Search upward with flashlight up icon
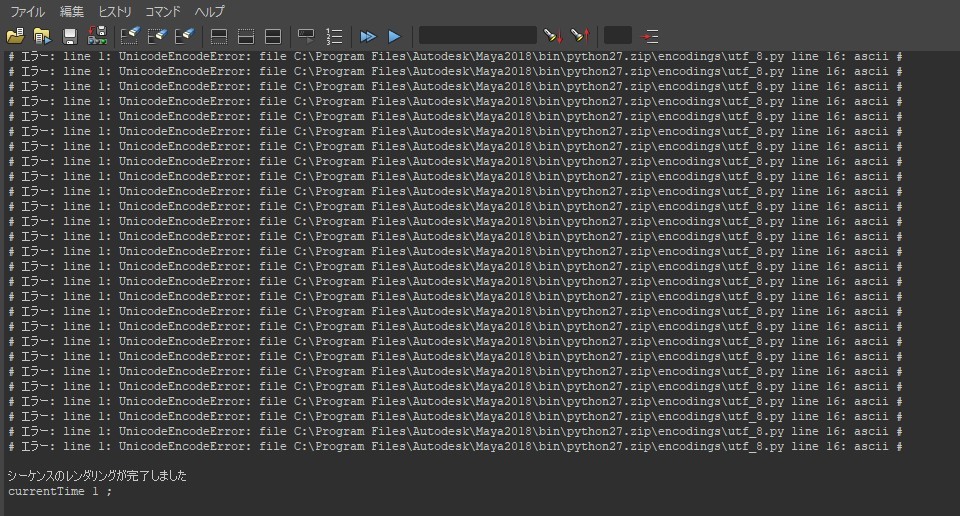The width and height of the screenshot is (960, 516). [x=580, y=36]
